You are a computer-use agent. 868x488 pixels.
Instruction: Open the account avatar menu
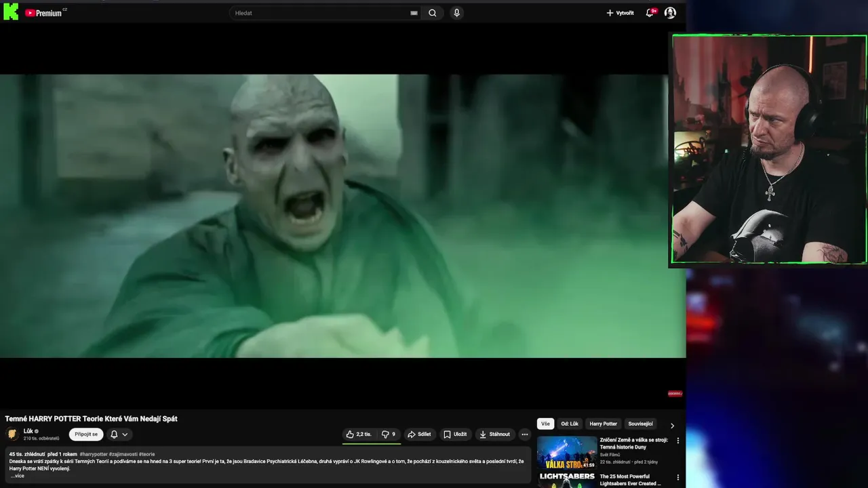point(670,13)
